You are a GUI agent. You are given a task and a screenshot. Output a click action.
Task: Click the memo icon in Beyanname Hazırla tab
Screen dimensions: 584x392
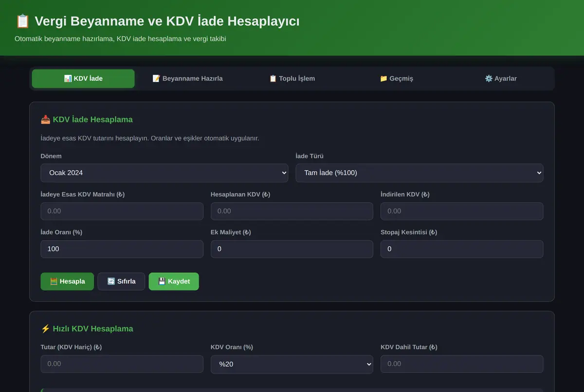click(156, 78)
